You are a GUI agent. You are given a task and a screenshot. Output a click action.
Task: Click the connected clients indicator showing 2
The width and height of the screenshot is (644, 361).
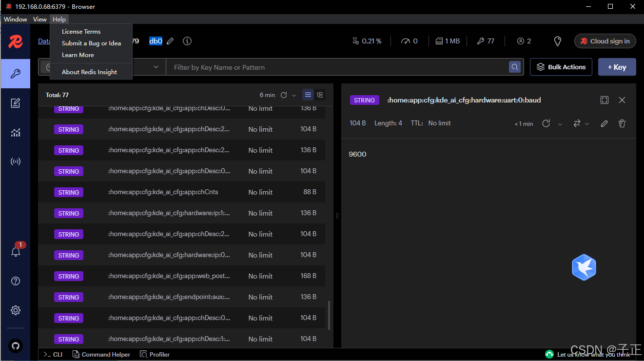pyautogui.click(x=524, y=41)
